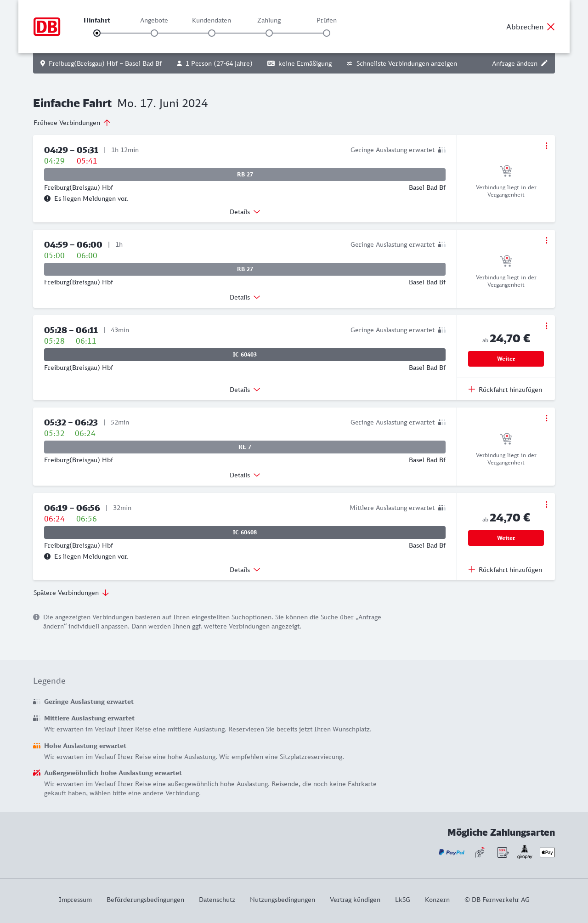Click warning icon on 04:29 connection messages
The height and width of the screenshot is (923, 588).
(x=47, y=198)
